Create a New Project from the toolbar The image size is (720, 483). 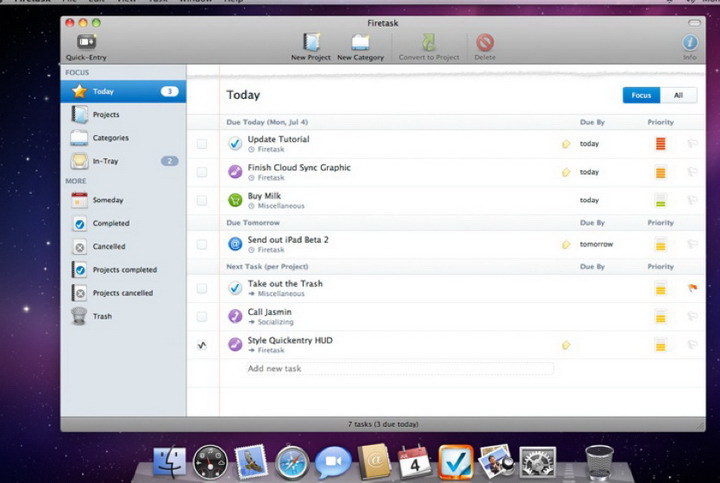coord(311,47)
